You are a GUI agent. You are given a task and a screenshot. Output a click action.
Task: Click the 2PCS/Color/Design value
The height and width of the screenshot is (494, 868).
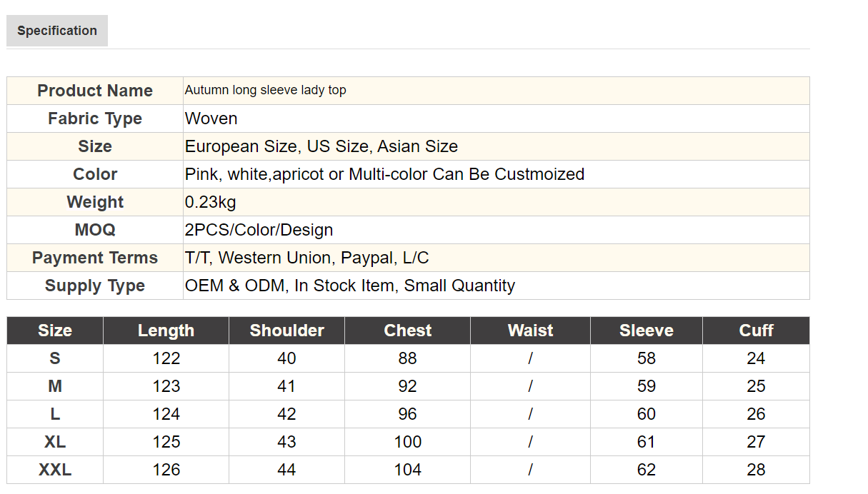(x=259, y=230)
